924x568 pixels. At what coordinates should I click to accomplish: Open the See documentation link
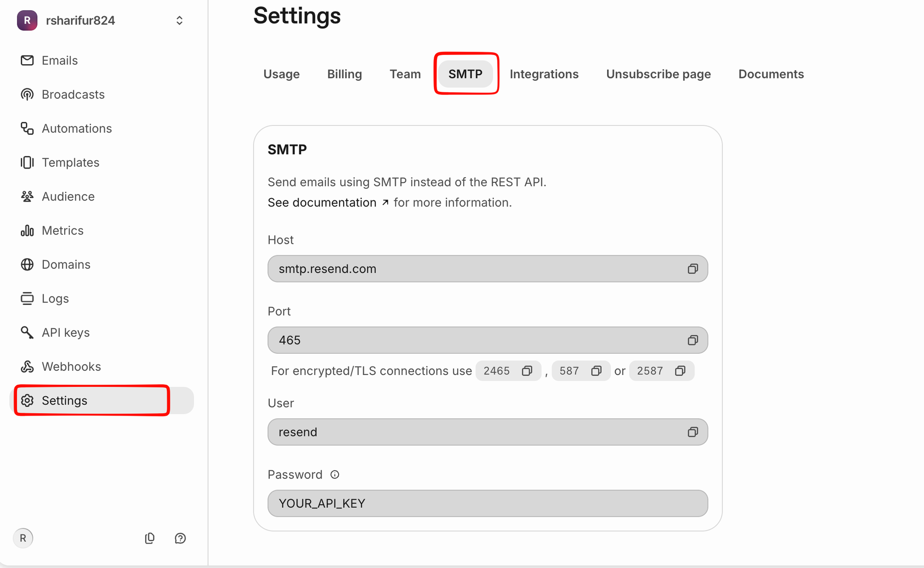328,203
